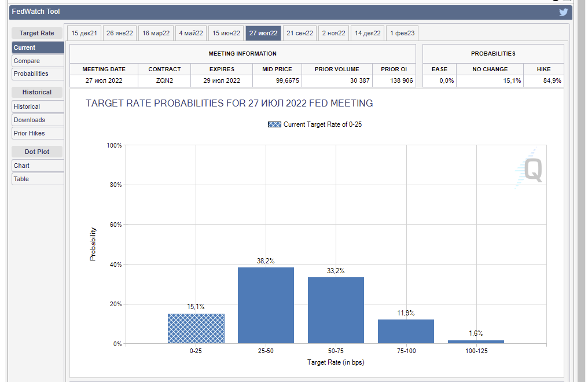This screenshot has width=588, height=382.
Task: Select the 21 сен22 meeting tab
Action: [x=300, y=34]
